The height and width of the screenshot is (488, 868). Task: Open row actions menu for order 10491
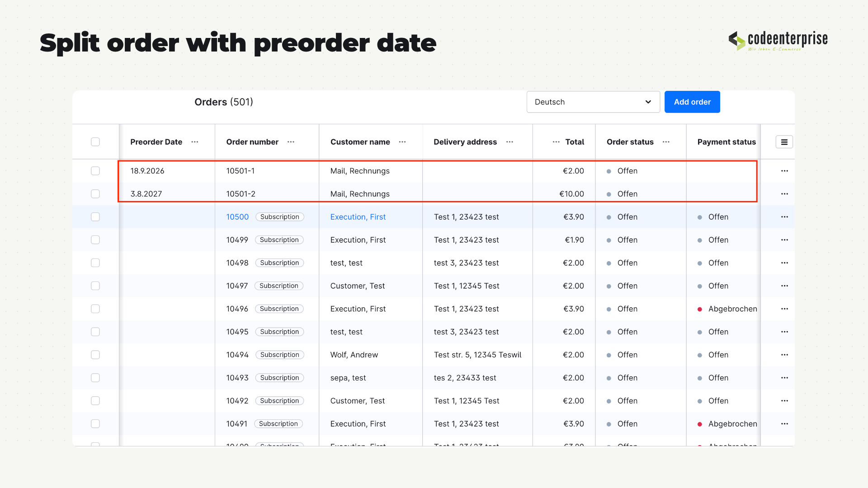click(x=784, y=424)
